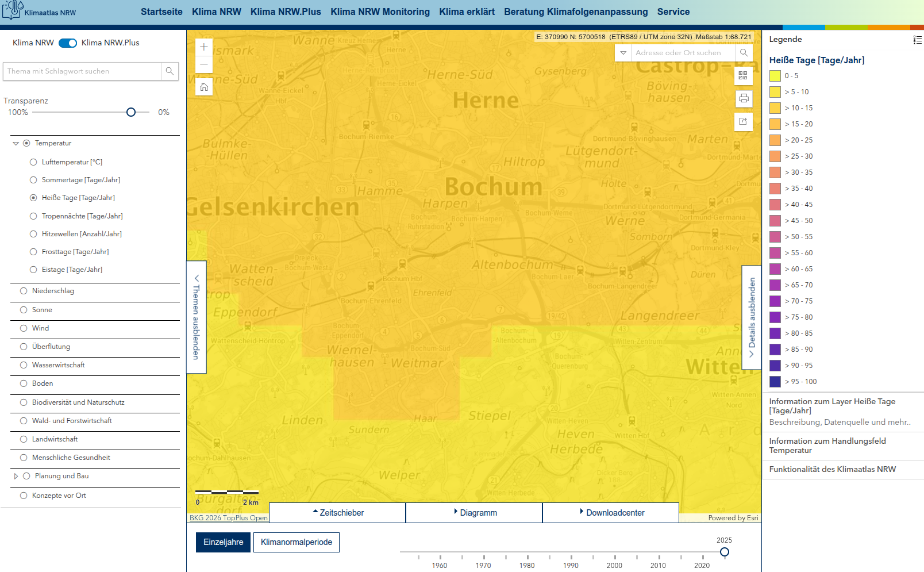Open the Klima NRW Monitoring menu
924x572 pixels.
click(x=380, y=11)
